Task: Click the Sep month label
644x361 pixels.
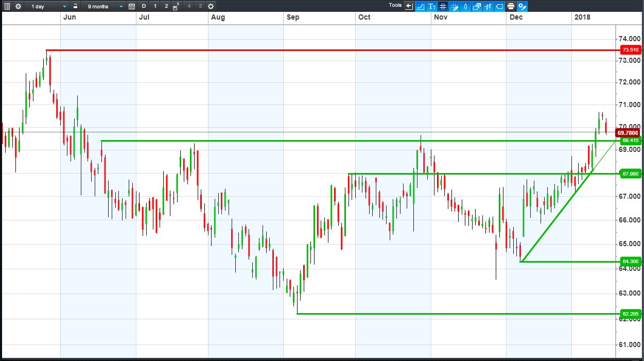Action: [x=292, y=18]
